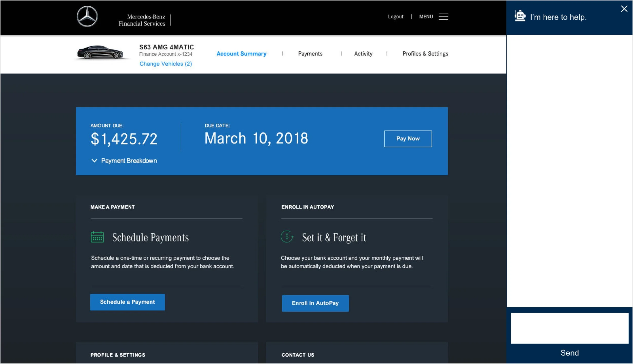Click the $1,425.72 amount due
The height and width of the screenshot is (364, 633).
pos(124,139)
